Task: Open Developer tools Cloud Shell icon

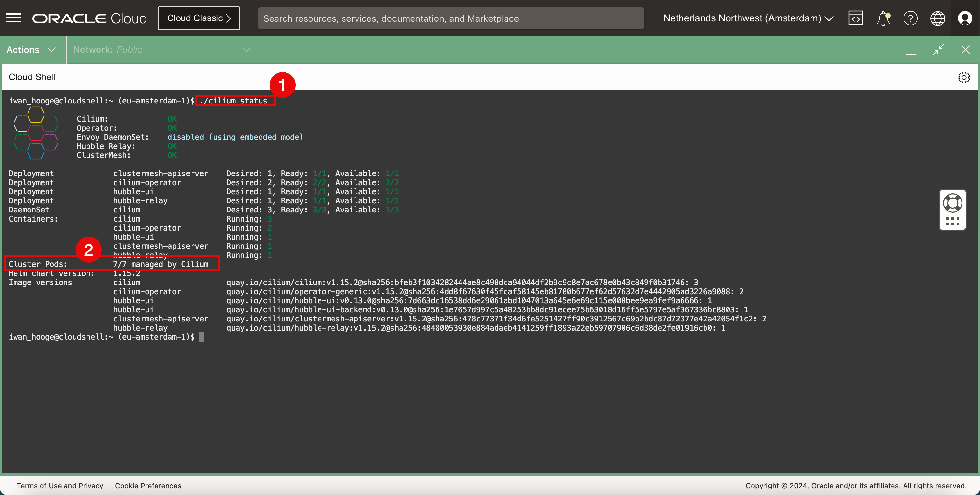Action: click(x=856, y=18)
